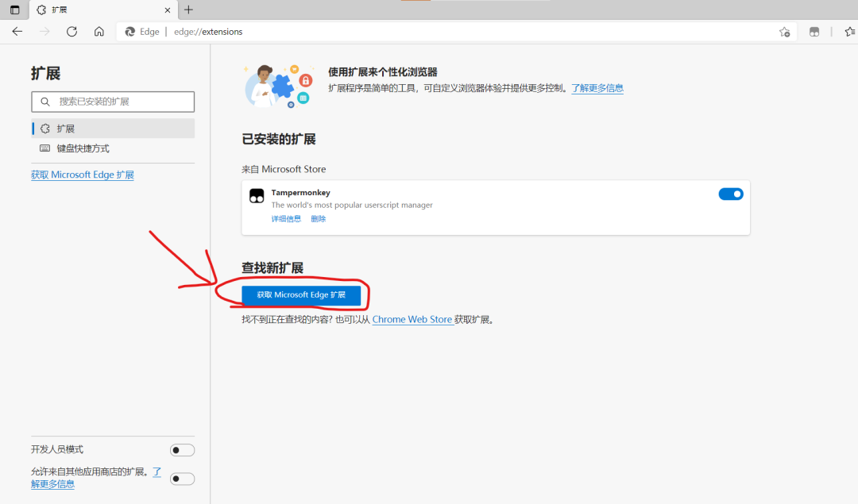Go to home page via home icon
The image size is (858, 504).
click(x=99, y=32)
